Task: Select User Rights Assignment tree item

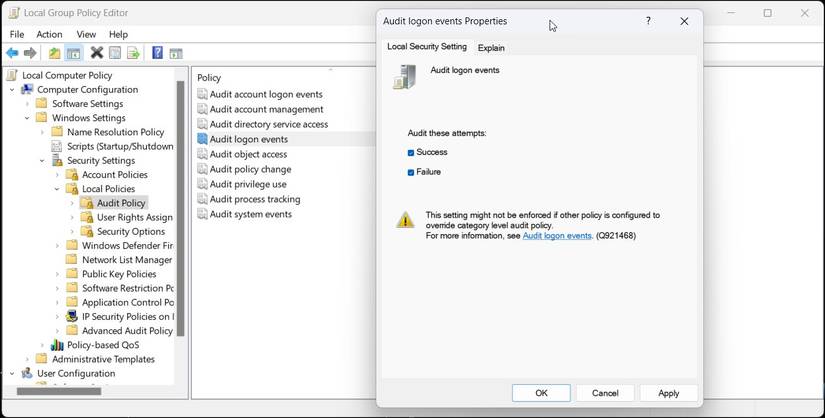Action: click(x=134, y=217)
